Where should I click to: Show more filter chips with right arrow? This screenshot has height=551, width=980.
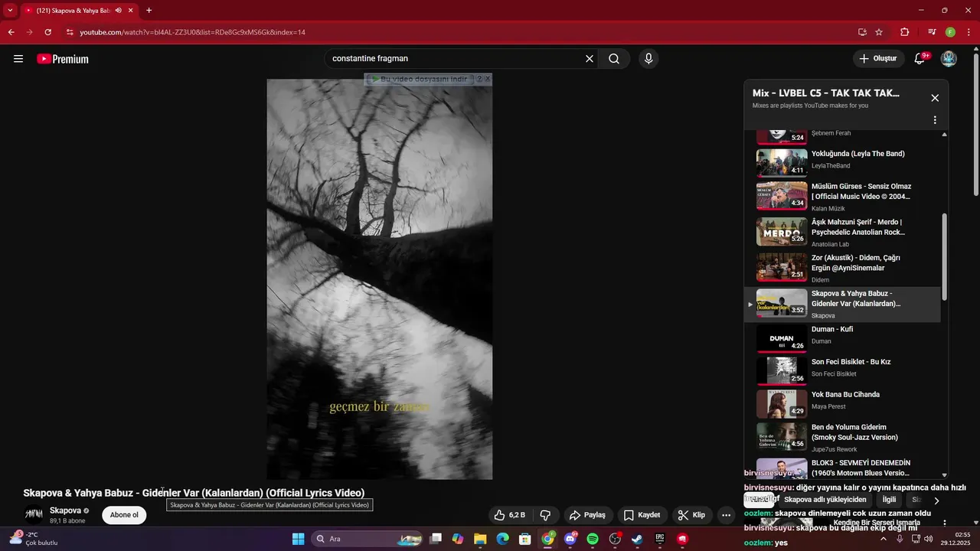point(936,500)
